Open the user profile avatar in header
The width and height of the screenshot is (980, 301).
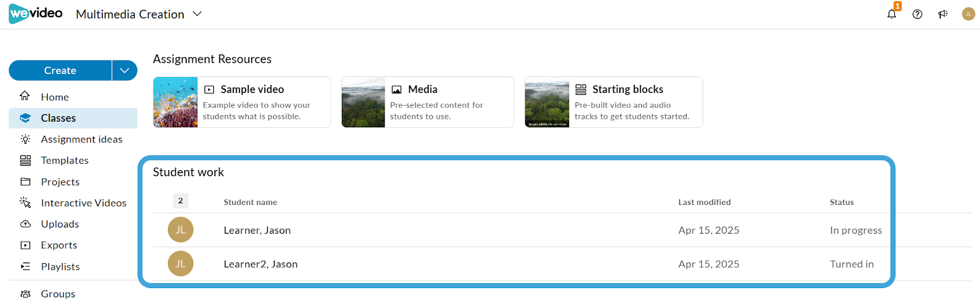pyautogui.click(x=968, y=14)
